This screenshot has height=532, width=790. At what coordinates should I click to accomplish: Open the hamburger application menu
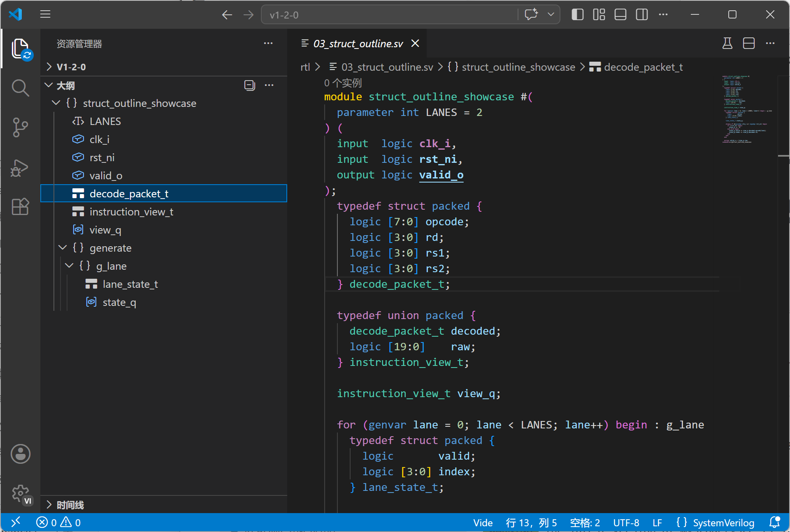click(x=45, y=14)
